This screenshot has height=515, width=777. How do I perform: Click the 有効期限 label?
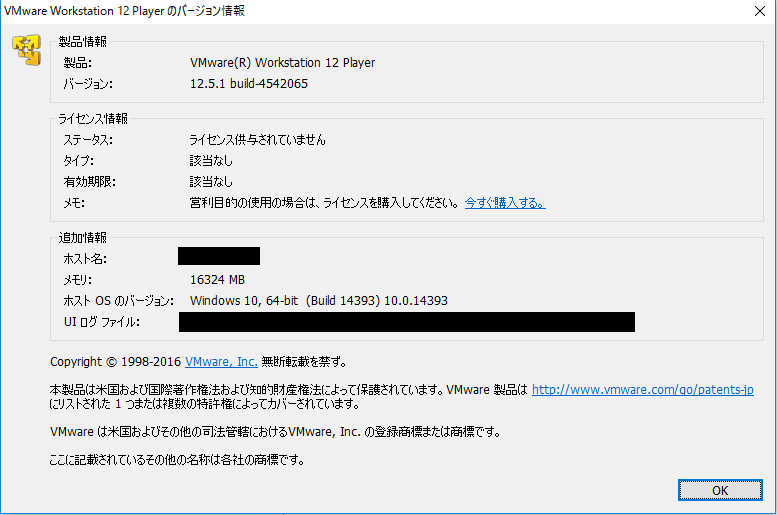89,182
